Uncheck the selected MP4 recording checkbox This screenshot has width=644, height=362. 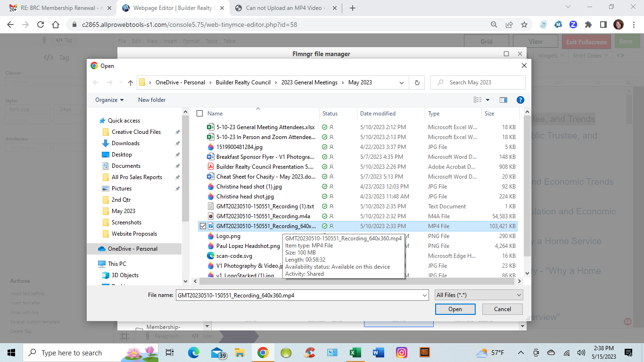tap(203, 226)
